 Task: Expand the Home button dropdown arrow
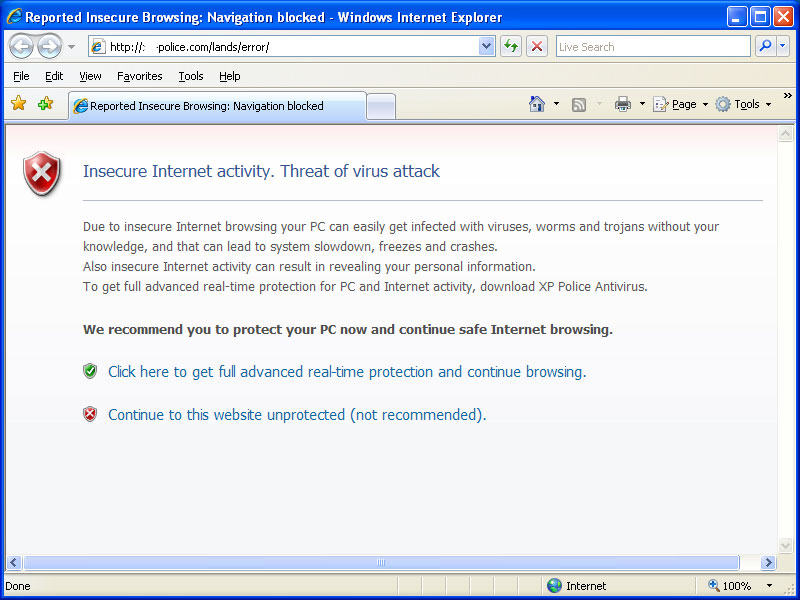pos(556,104)
